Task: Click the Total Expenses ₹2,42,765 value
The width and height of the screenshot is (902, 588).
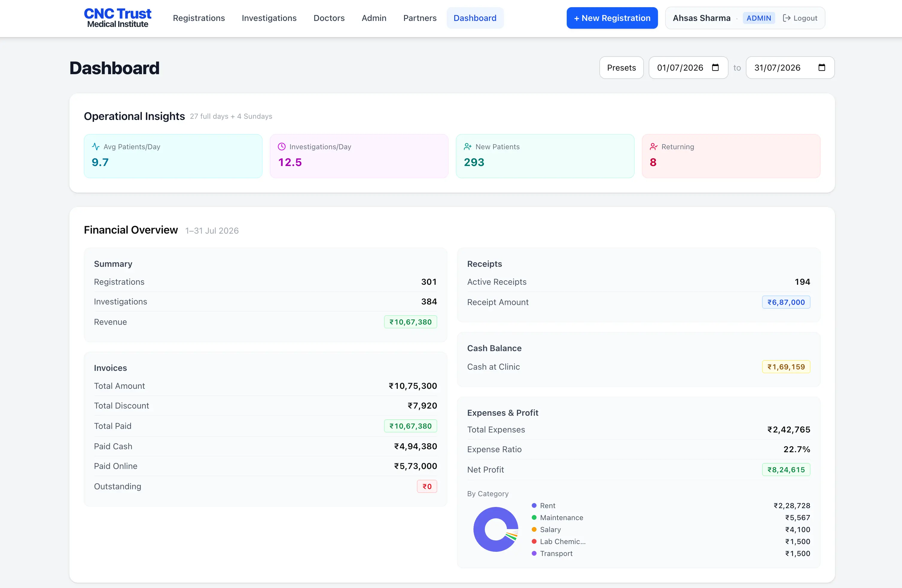Action: click(789, 429)
